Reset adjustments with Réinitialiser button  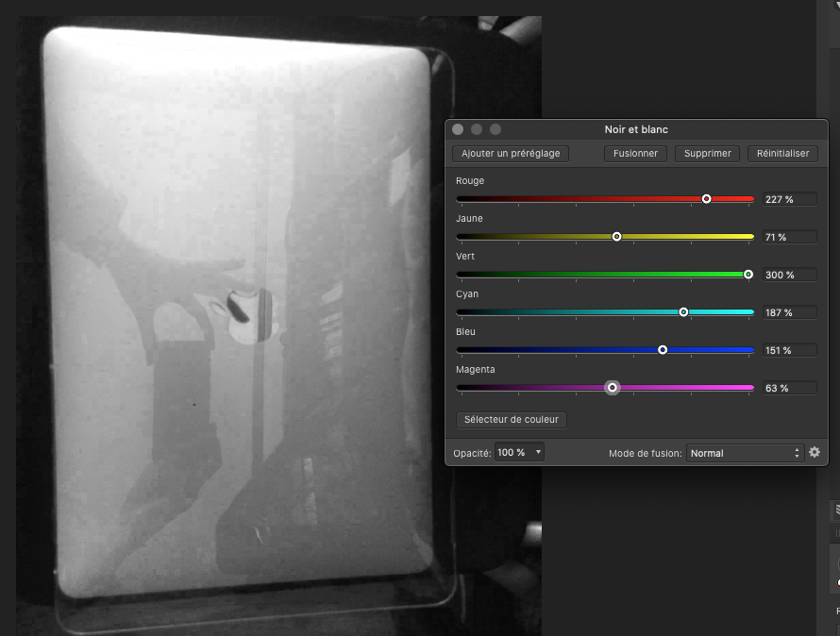(x=782, y=153)
